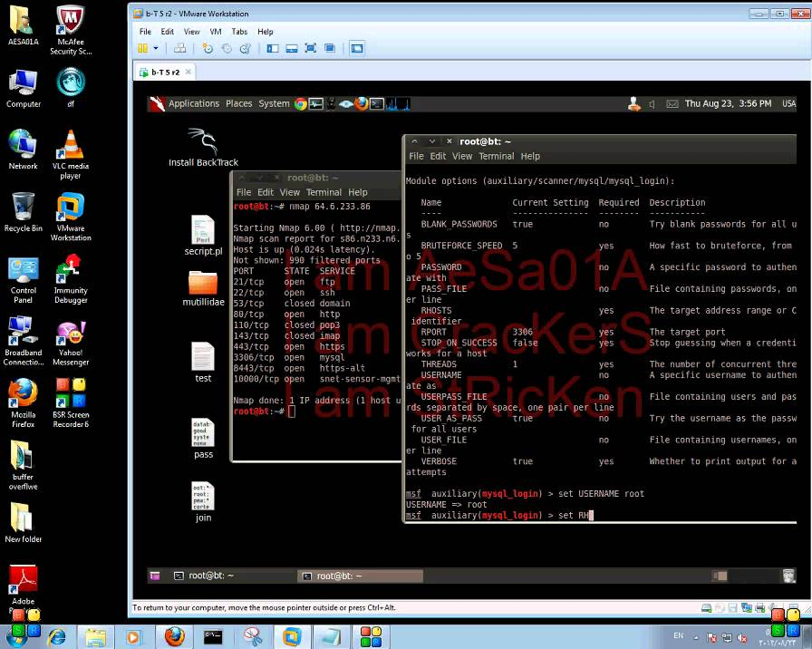Click the EN language indicator in tray
Screen dimensions: 812x649
pos(679,635)
